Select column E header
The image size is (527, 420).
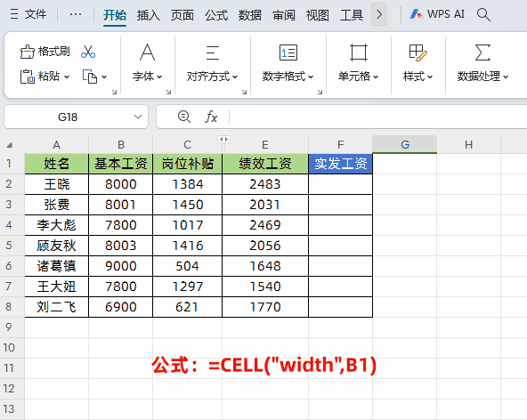coord(265,145)
